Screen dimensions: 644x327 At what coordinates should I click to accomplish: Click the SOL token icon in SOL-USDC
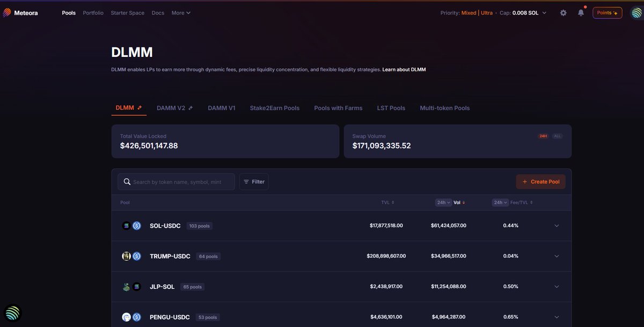click(126, 226)
